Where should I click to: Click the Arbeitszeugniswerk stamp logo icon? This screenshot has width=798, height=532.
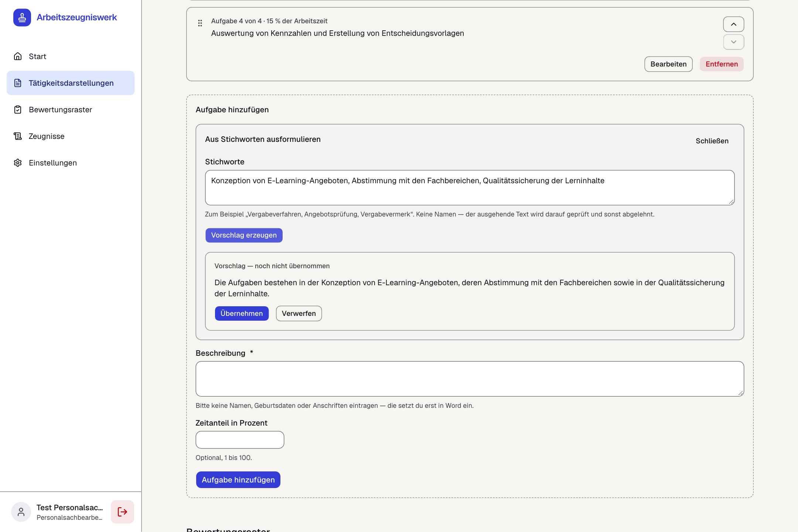[22, 17]
